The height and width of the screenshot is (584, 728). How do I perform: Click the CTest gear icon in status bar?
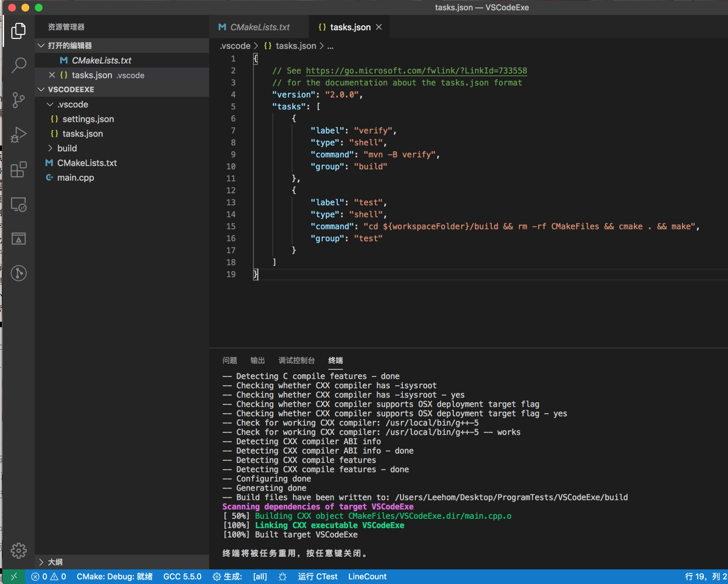click(x=282, y=576)
